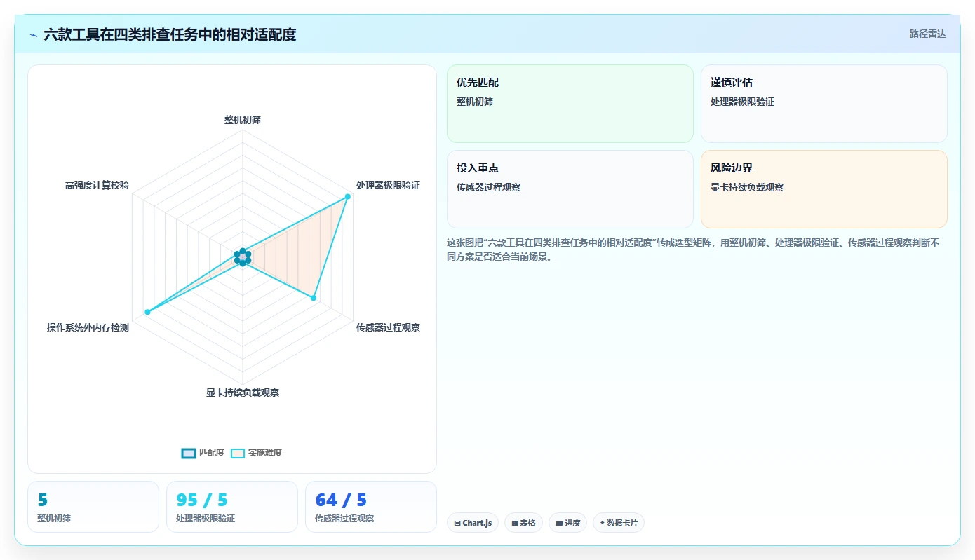Toggle the 匹配度 legend item

click(203, 453)
